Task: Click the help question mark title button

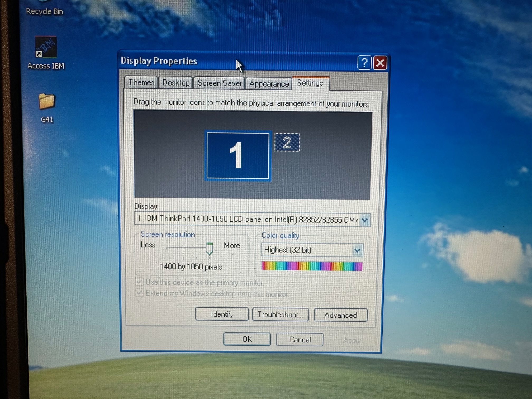Action: pyautogui.click(x=364, y=63)
